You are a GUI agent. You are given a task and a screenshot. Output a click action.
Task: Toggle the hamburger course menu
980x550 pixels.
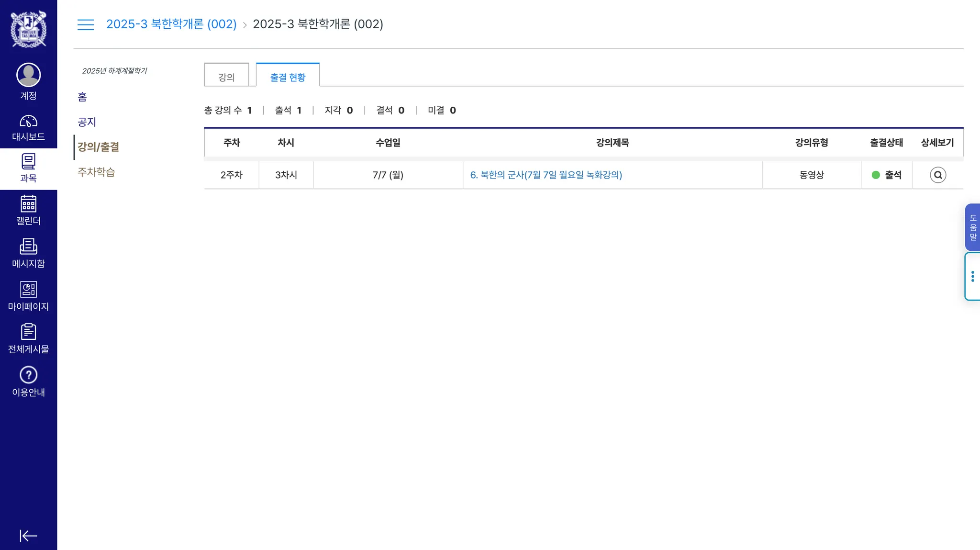[86, 24]
